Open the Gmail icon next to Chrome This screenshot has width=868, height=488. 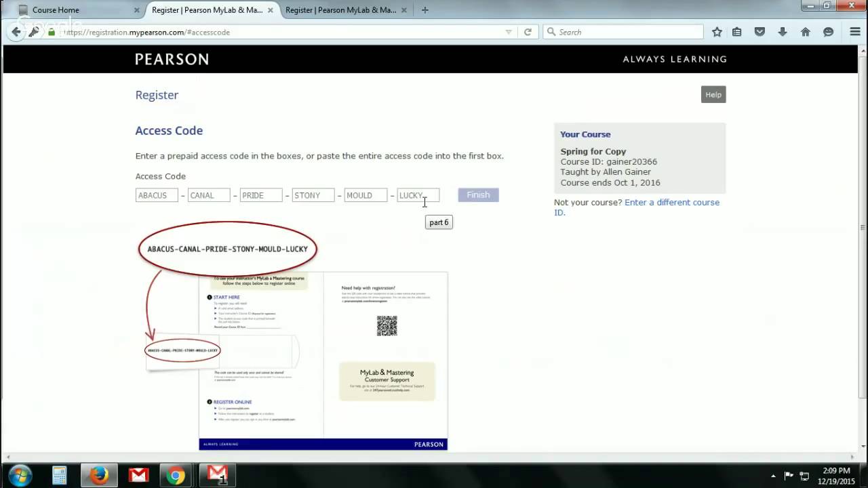pyautogui.click(x=217, y=475)
